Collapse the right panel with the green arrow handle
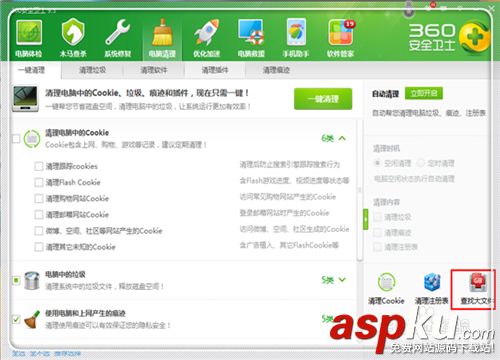Screen dimensions: 500x360 click(x=366, y=219)
